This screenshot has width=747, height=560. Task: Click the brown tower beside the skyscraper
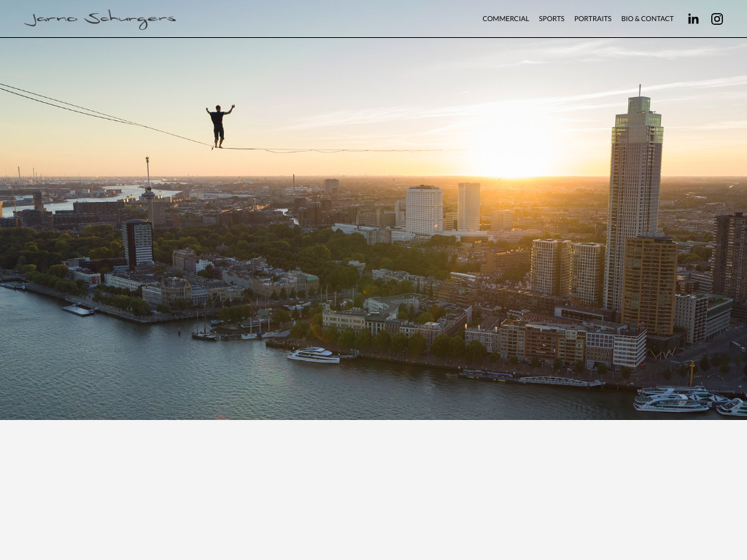[649, 284]
